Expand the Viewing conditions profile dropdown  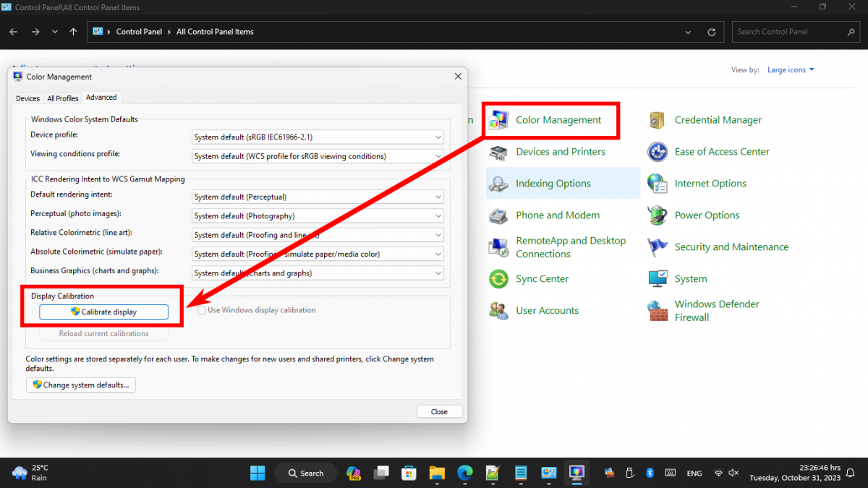pos(318,155)
